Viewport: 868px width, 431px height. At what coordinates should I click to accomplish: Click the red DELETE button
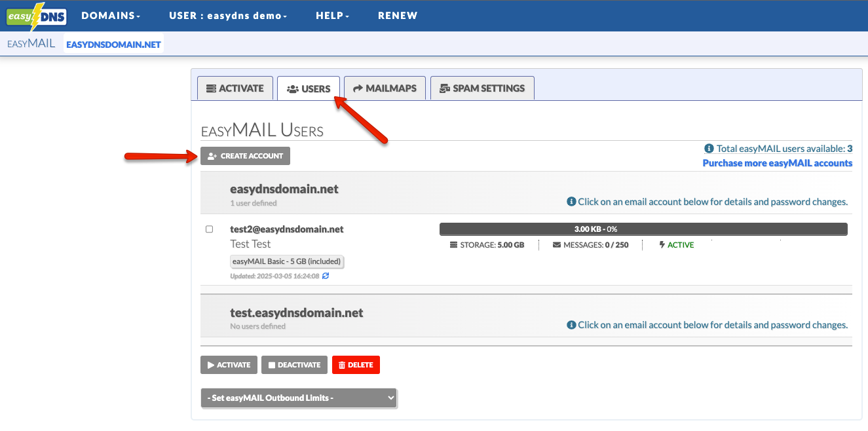point(356,365)
